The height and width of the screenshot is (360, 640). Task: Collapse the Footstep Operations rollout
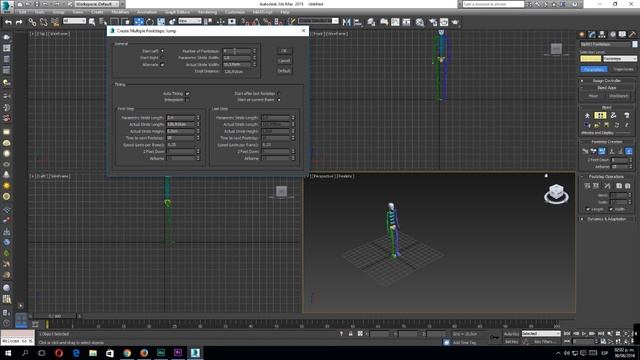(x=607, y=176)
